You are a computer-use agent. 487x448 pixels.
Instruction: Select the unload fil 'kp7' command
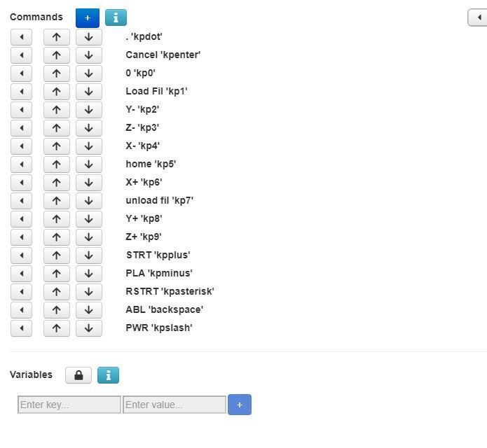[159, 200]
